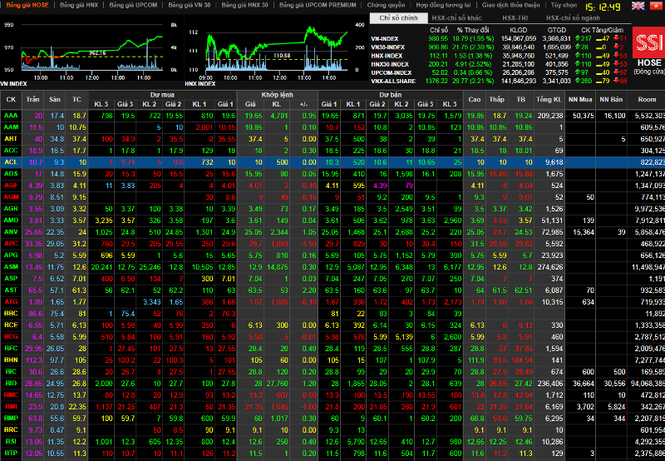Click the NN Mua column header
The width and height of the screenshot is (665, 461).
(580, 100)
